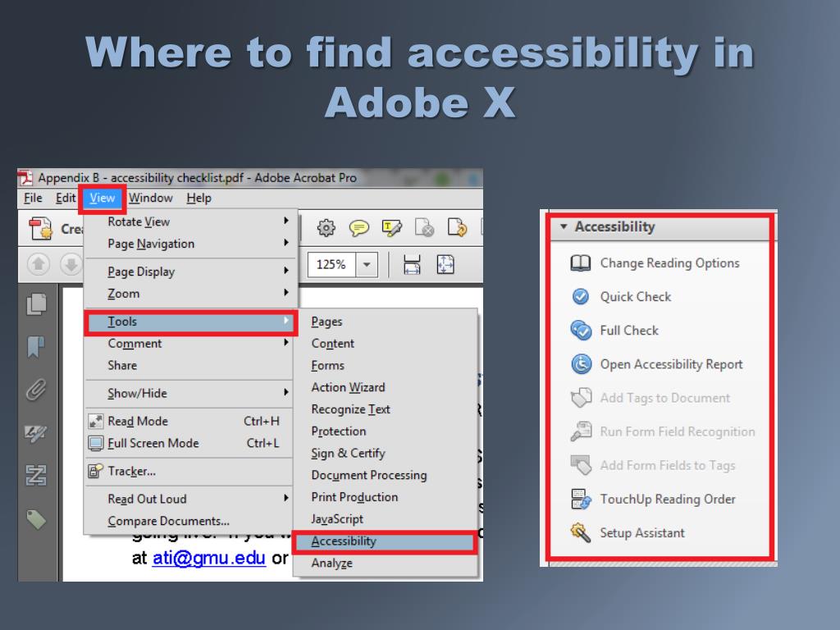This screenshot has height=630, width=840.
Task: Click TouchUp Reading Order label
Action: [x=668, y=500]
